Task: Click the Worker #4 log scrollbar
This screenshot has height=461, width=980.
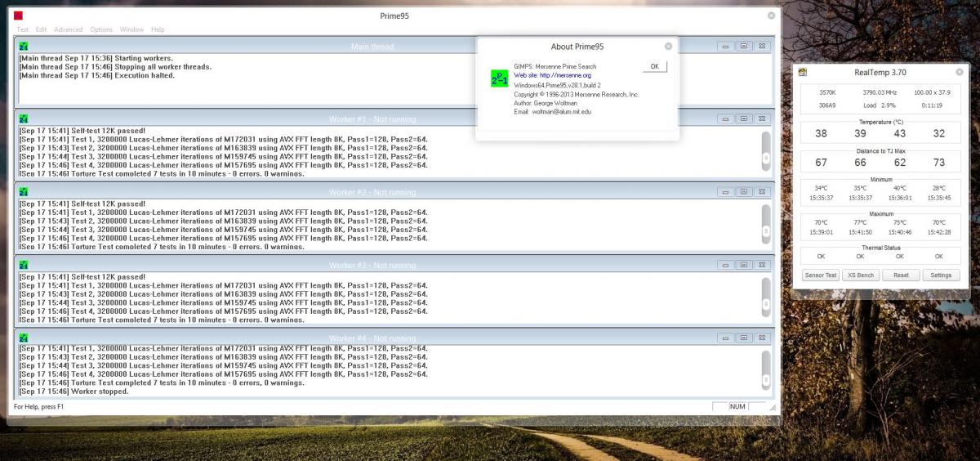Action: coord(765,369)
